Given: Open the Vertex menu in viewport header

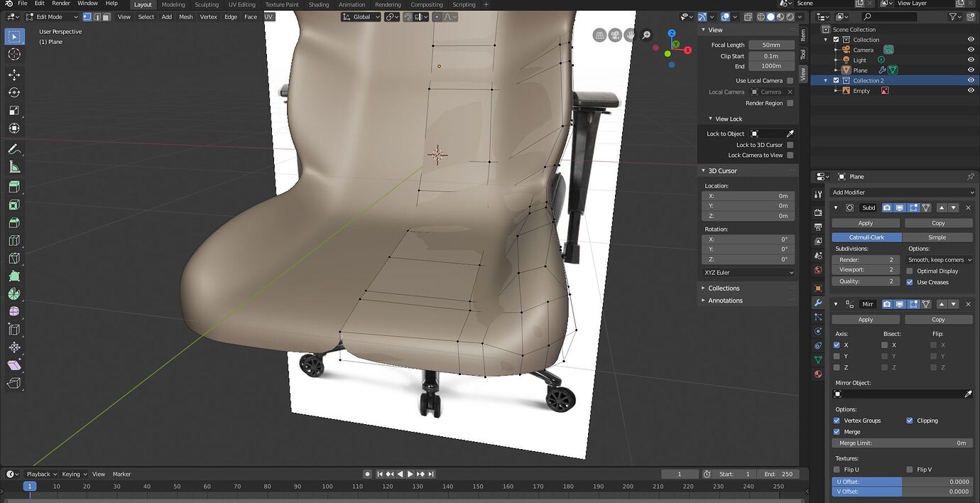Looking at the screenshot, I should (208, 16).
